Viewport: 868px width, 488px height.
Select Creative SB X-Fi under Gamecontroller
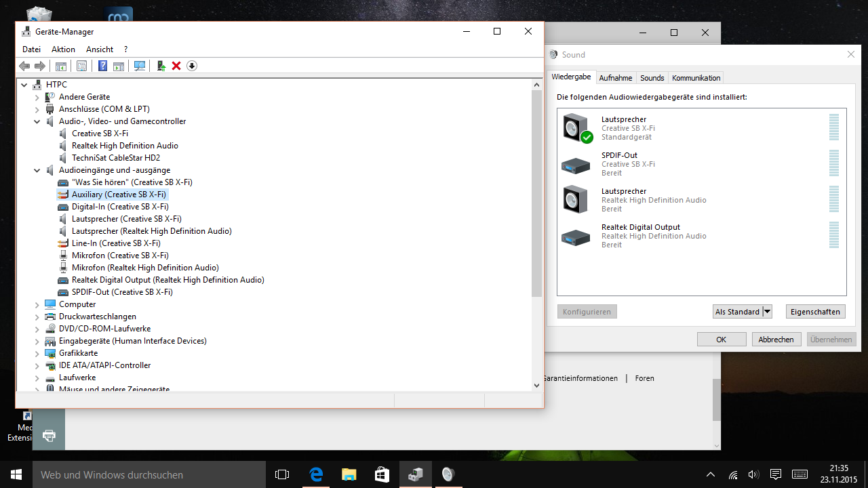[100, 134]
